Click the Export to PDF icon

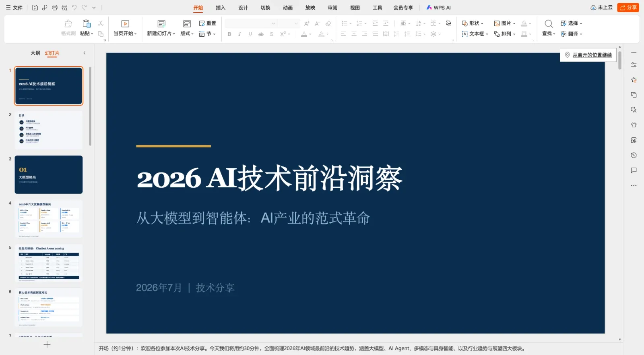pos(45,8)
